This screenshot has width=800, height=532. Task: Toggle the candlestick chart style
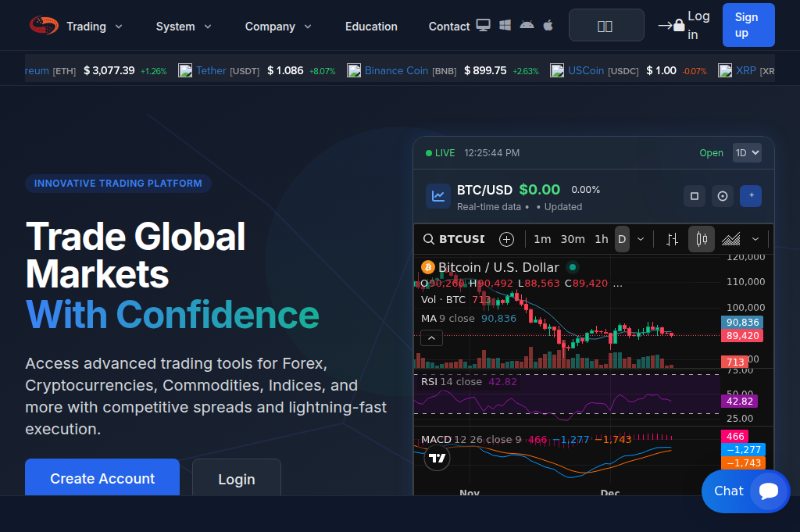point(700,239)
